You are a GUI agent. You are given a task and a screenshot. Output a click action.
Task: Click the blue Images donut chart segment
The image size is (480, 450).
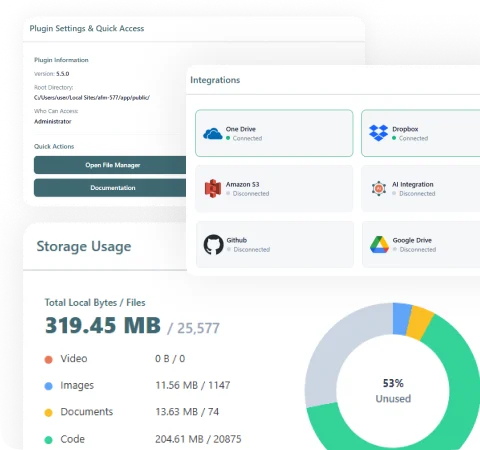pos(402,319)
